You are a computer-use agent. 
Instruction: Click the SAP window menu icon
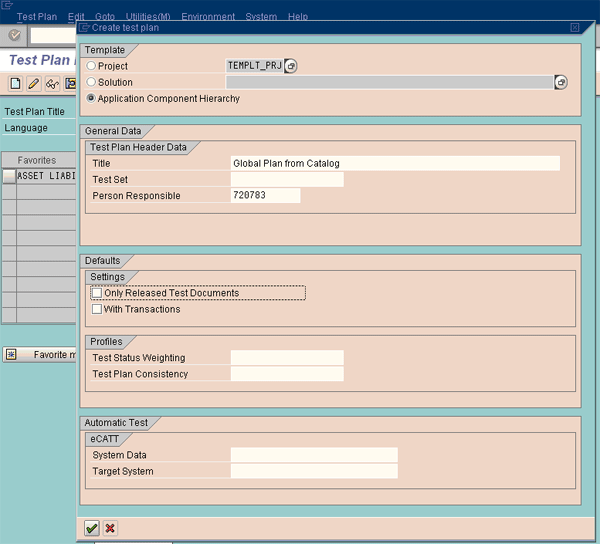(7, 5)
